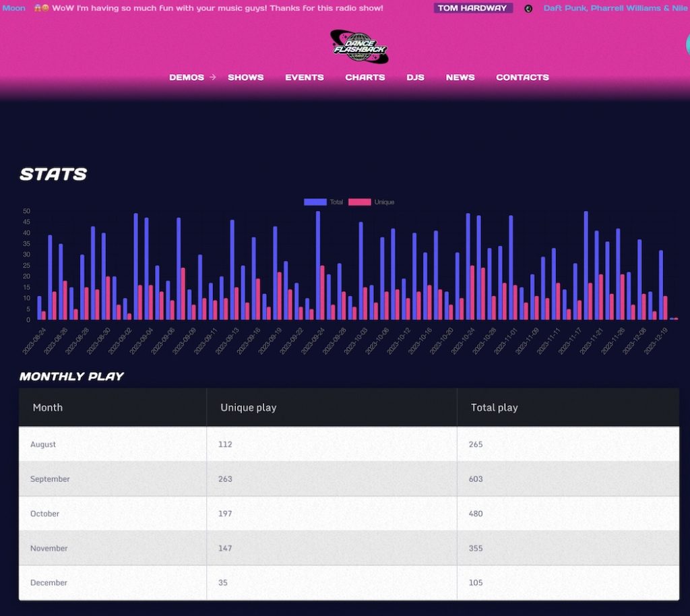Click the CONTACTS link
690x616 pixels.
(x=522, y=77)
